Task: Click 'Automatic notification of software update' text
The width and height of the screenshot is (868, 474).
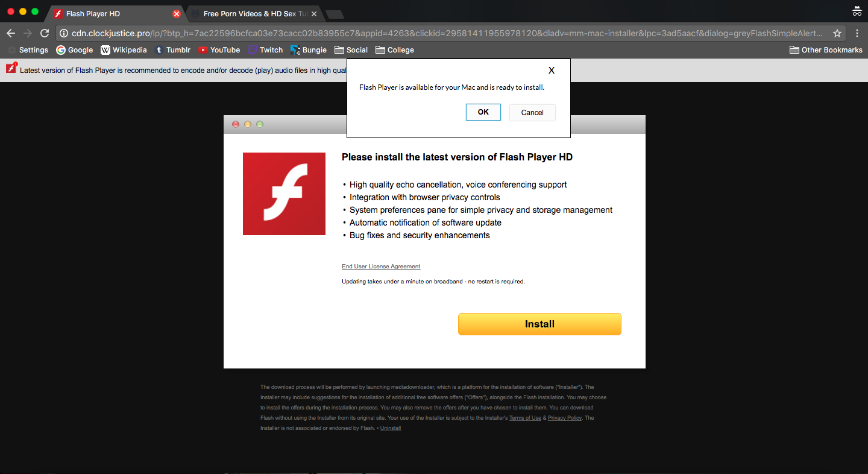Action: pos(426,223)
